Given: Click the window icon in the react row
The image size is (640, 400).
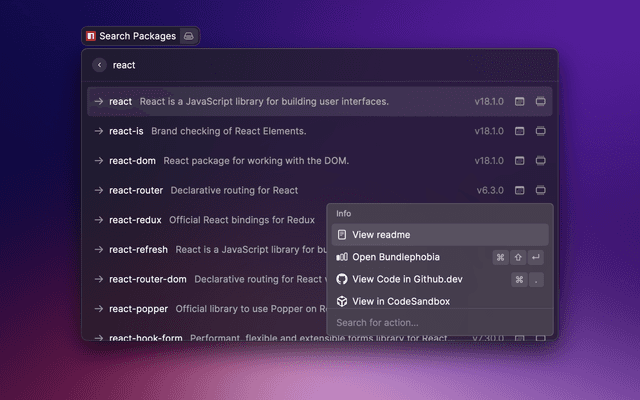Looking at the screenshot, I should point(519,102).
